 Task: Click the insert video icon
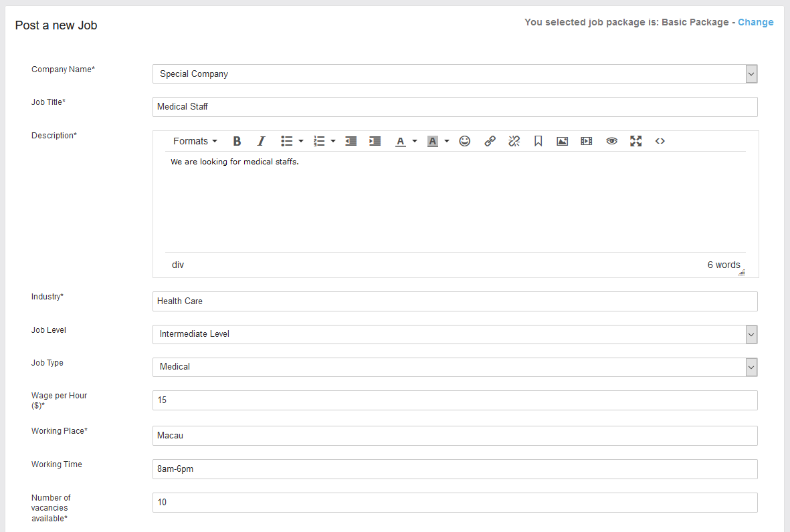587,141
